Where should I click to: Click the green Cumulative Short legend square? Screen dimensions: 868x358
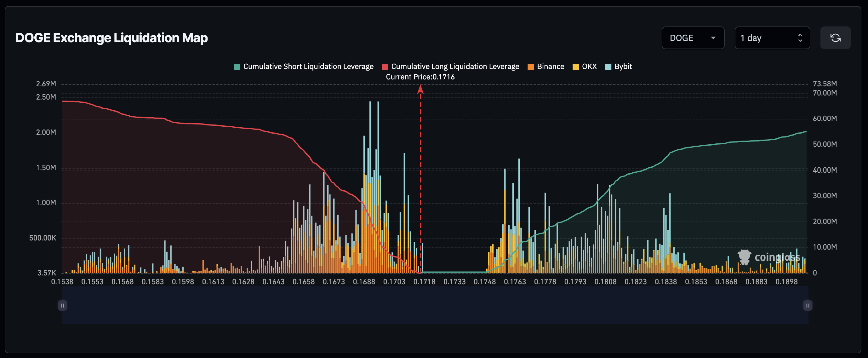237,67
